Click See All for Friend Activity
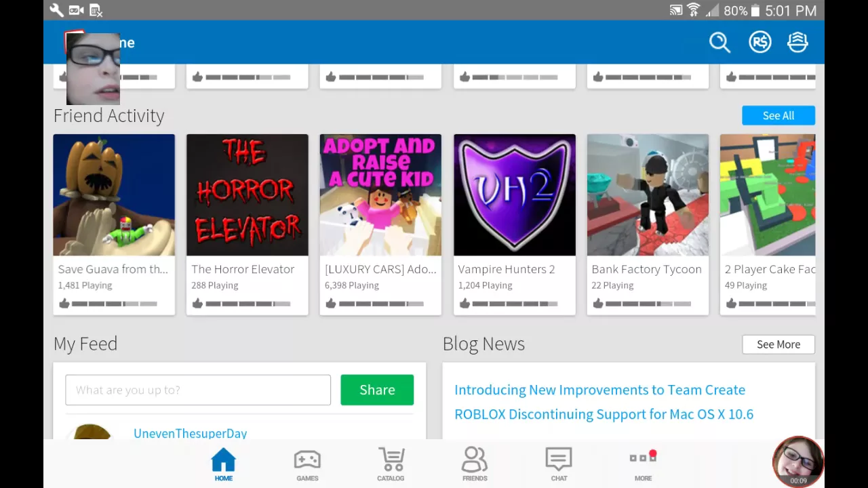This screenshot has height=488, width=868. click(778, 115)
